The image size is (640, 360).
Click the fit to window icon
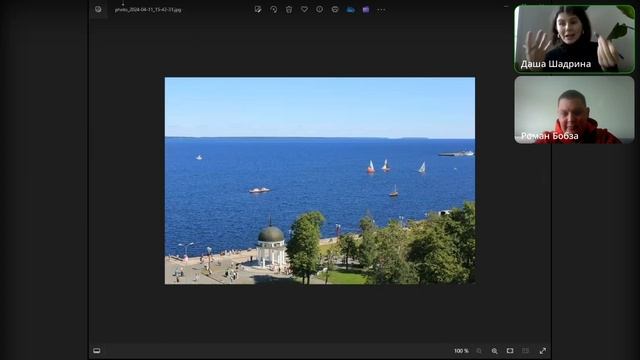pos(510,351)
